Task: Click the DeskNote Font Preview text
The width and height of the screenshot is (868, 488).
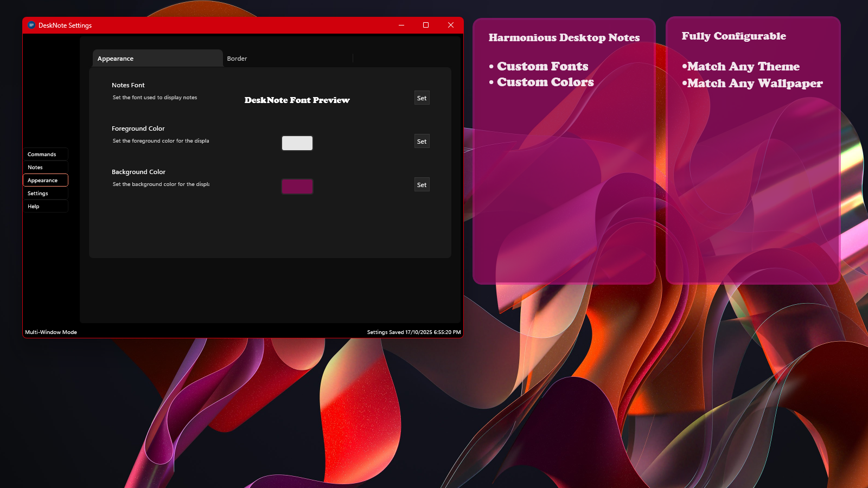Action: tap(297, 100)
